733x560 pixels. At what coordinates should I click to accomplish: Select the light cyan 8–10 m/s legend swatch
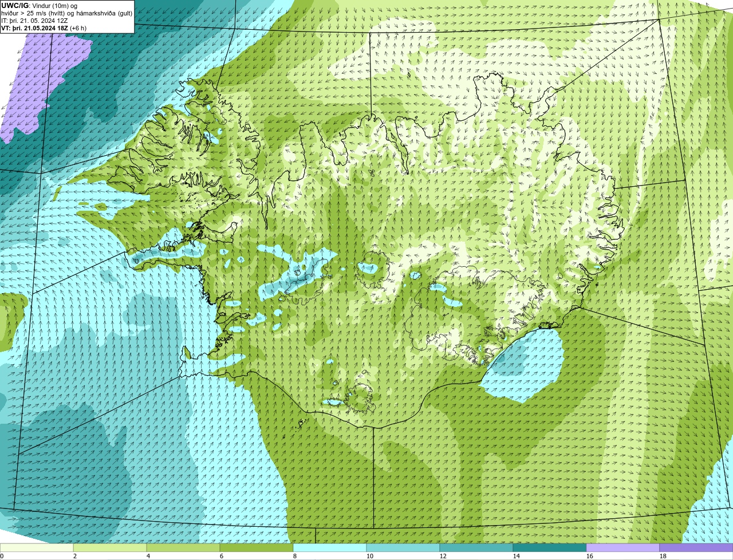[x=330, y=548]
